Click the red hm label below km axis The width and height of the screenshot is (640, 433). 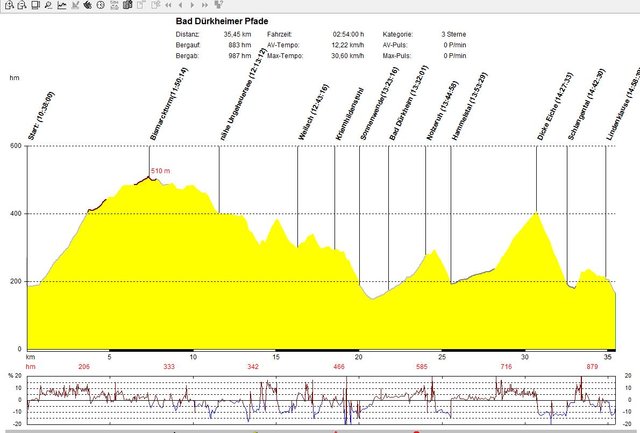[31, 366]
